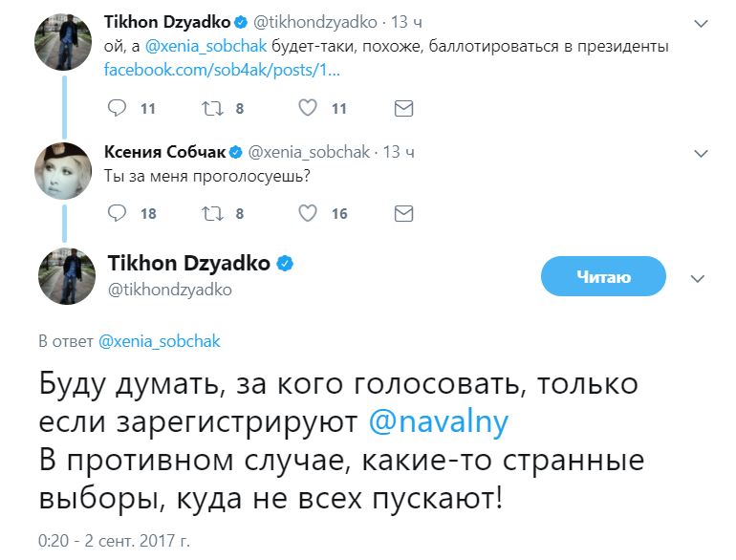Like Ксения Собчак's tweet
736x560 pixels.
click(308, 213)
